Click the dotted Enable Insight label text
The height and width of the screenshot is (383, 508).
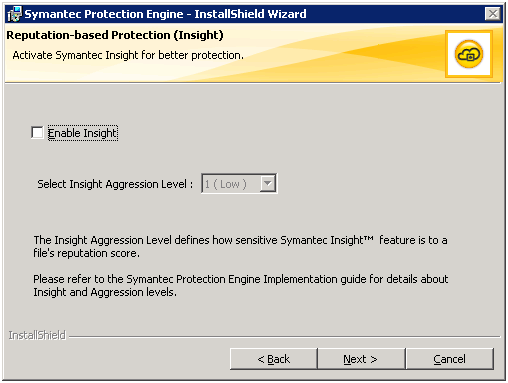tap(83, 133)
